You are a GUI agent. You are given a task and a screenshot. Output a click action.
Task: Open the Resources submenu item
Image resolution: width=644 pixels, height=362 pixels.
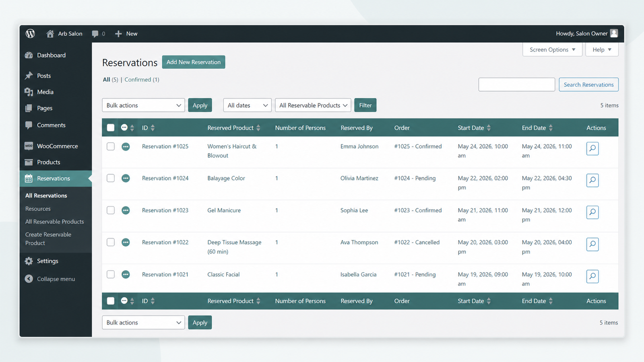[x=38, y=209]
